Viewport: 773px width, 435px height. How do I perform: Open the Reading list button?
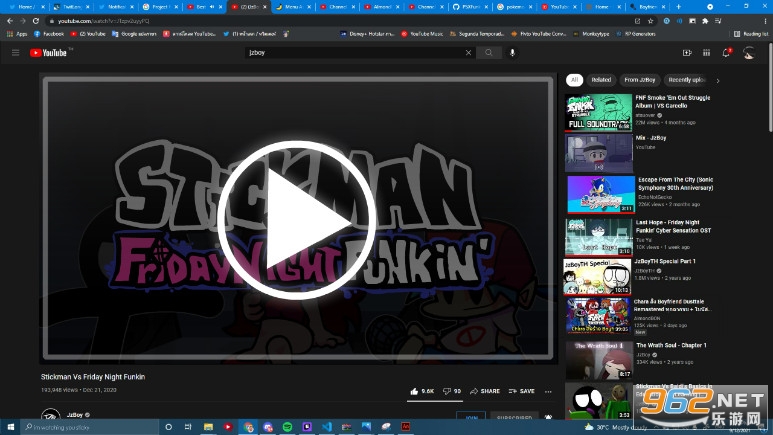(x=751, y=34)
